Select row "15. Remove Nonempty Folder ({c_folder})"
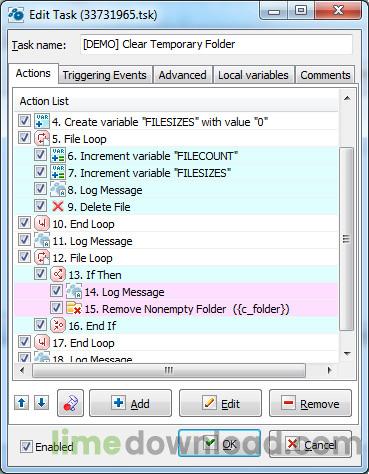369x474 pixels. [176, 309]
